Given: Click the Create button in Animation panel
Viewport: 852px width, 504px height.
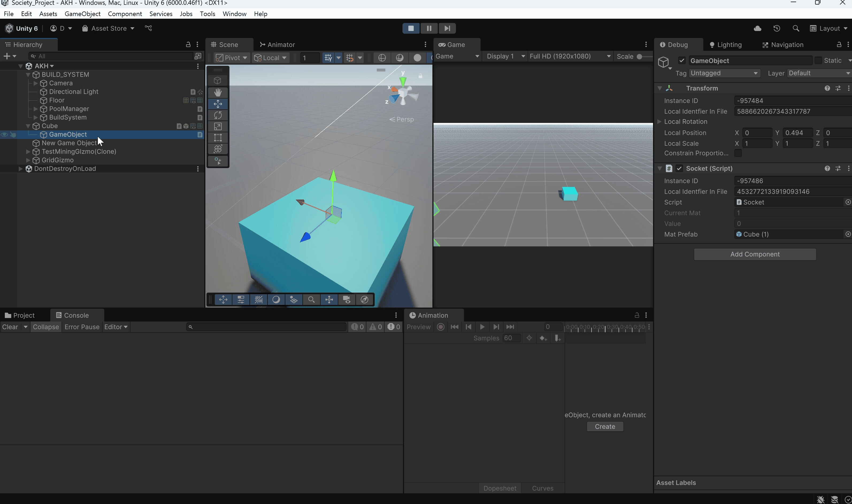Looking at the screenshot, I should coord(605,427).
